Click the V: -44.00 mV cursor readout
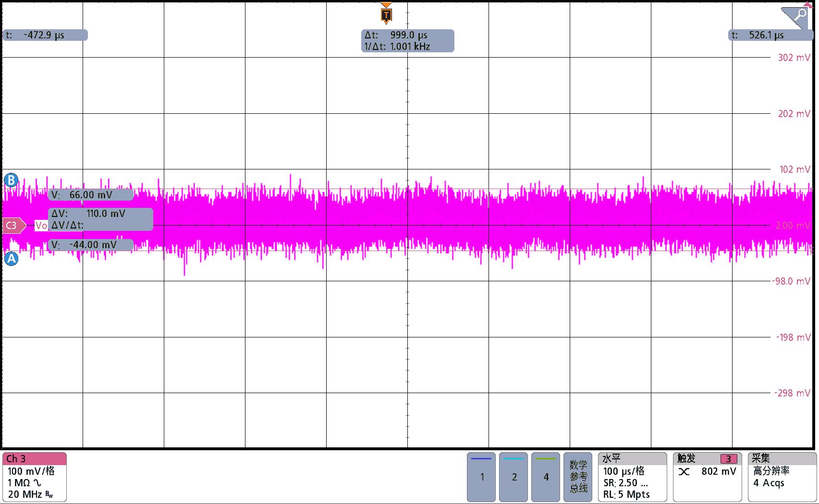Viewport: 819px width, 504px height. pos(91,245)
